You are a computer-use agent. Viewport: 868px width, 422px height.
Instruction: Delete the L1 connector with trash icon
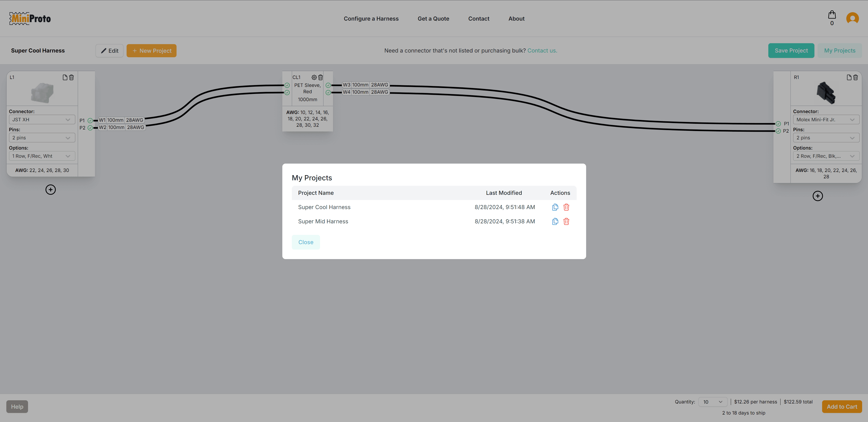pos(71,77)
